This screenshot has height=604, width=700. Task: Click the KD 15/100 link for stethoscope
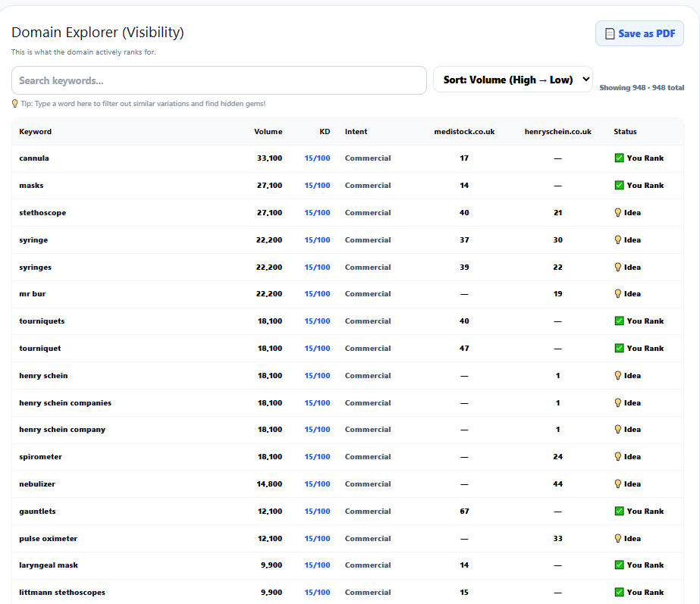pyautogui.click(x=318, y=212)
